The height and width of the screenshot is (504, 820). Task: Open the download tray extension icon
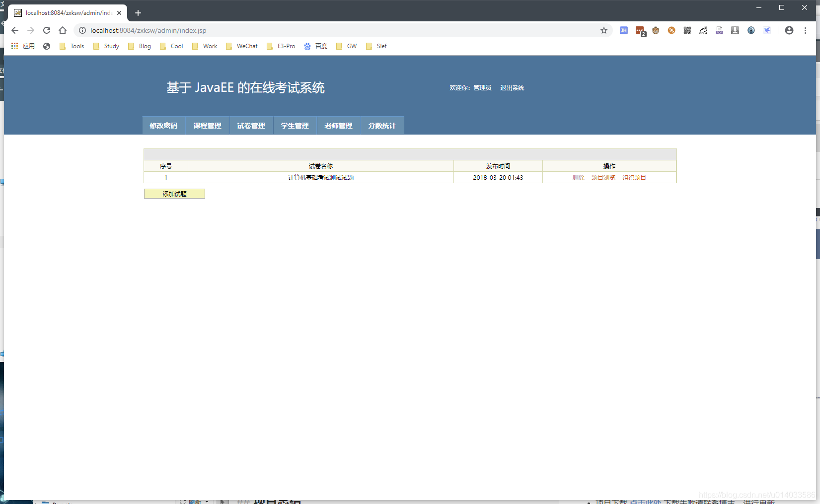(x=735, y=30)
